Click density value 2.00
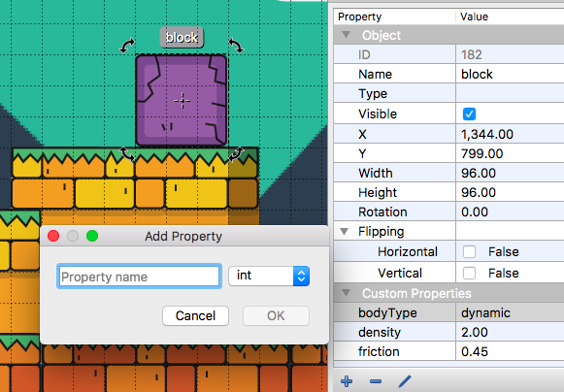 [475, 332]
